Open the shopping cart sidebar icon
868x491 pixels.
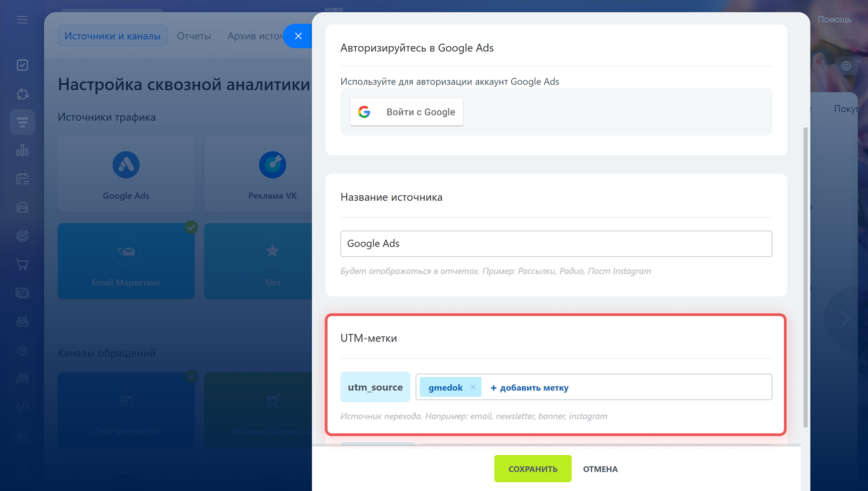coord(22,264)
